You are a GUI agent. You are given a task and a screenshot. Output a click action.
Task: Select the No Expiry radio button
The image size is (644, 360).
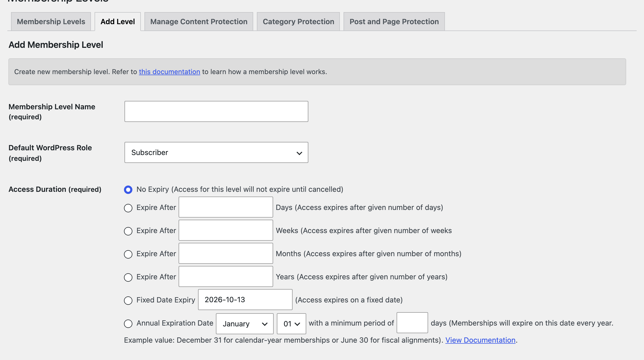(128, 189)
